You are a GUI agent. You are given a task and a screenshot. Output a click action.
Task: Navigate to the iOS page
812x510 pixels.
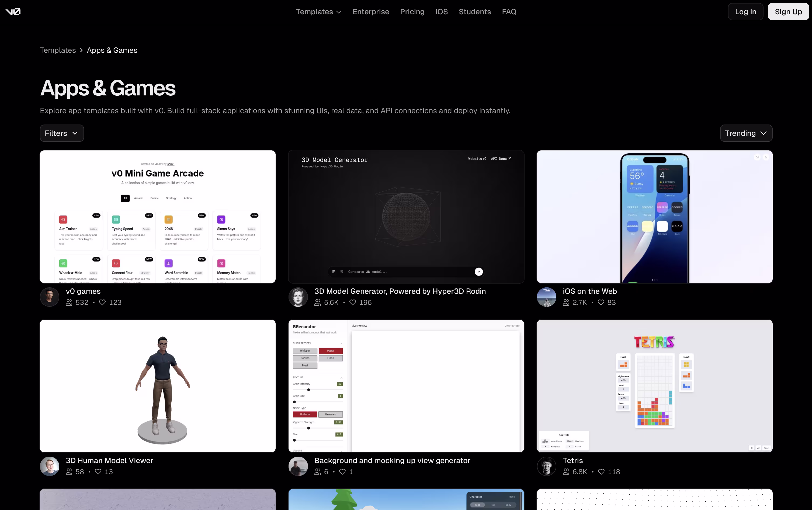442,12
